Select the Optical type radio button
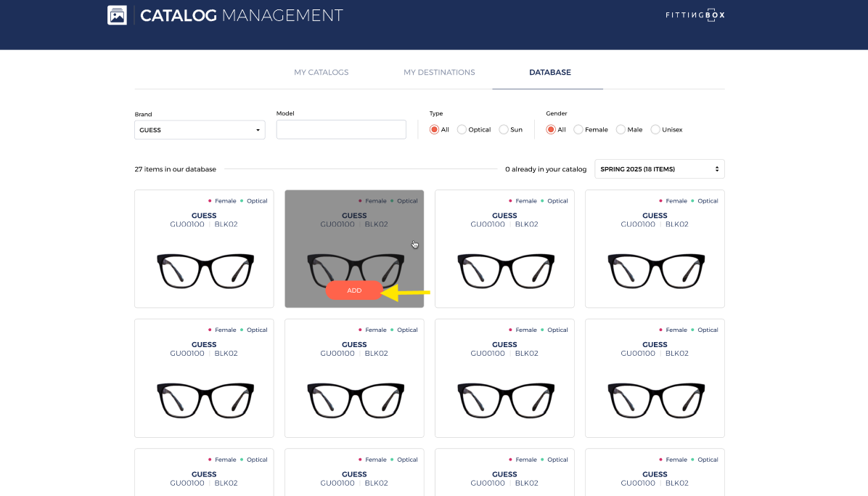The width and height of the screenshot is (868, 496). (x=462, y=130)
